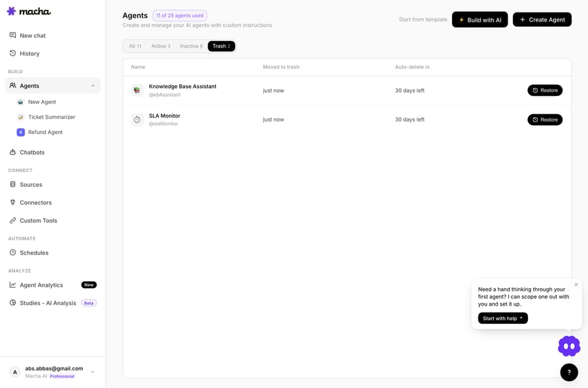Click 30 days left for SLA Monitor
The width and height of the screenshot is (588, 388).
[410, 120]
